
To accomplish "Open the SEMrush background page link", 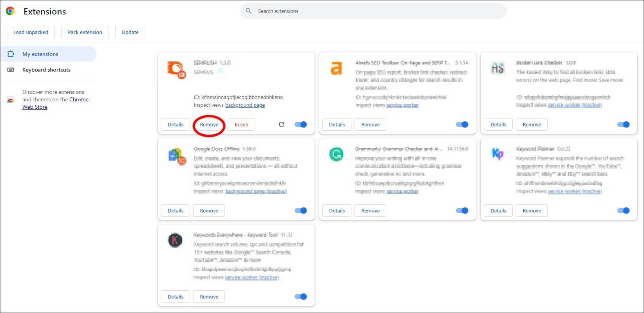I will (x=245, y=105).
